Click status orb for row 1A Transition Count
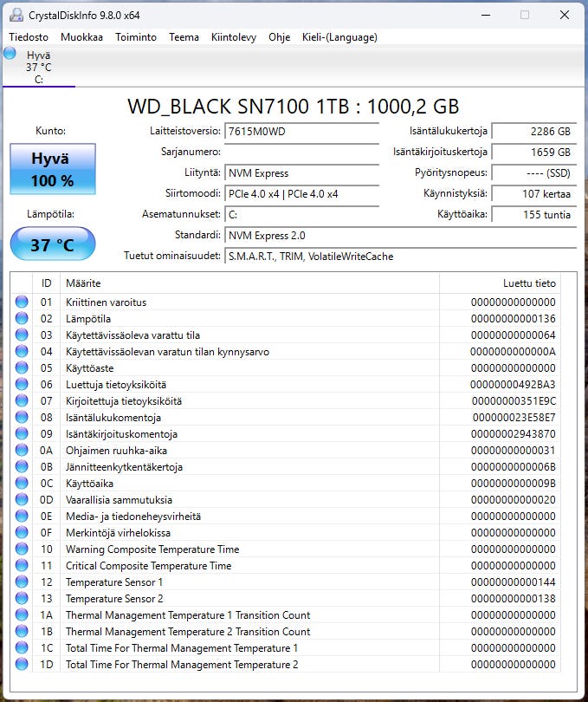 tap(22, 614)
